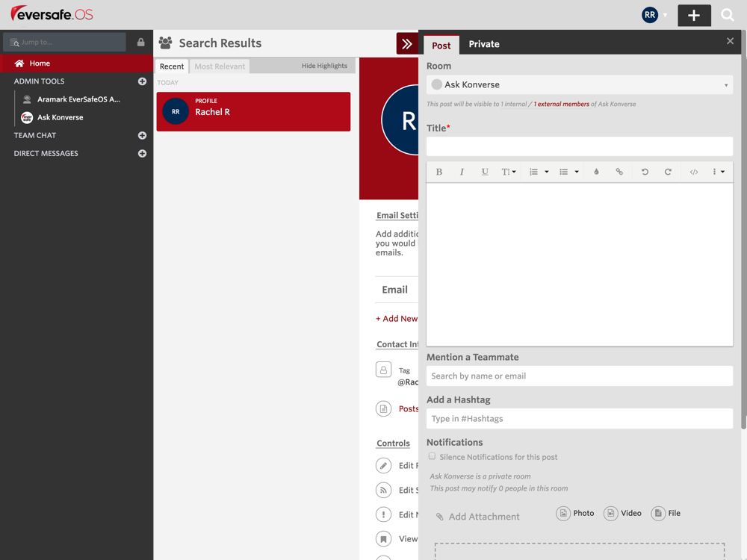This screenshot has height=560, width=747.
Task: Click the Mention a Teammate search field
Action: (580, 376)
